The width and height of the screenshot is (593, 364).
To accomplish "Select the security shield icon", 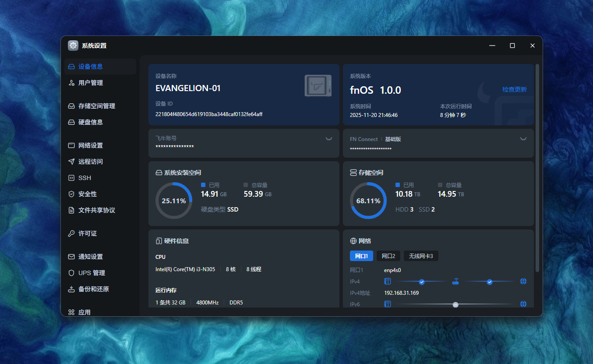I will (x=71, y=194).
